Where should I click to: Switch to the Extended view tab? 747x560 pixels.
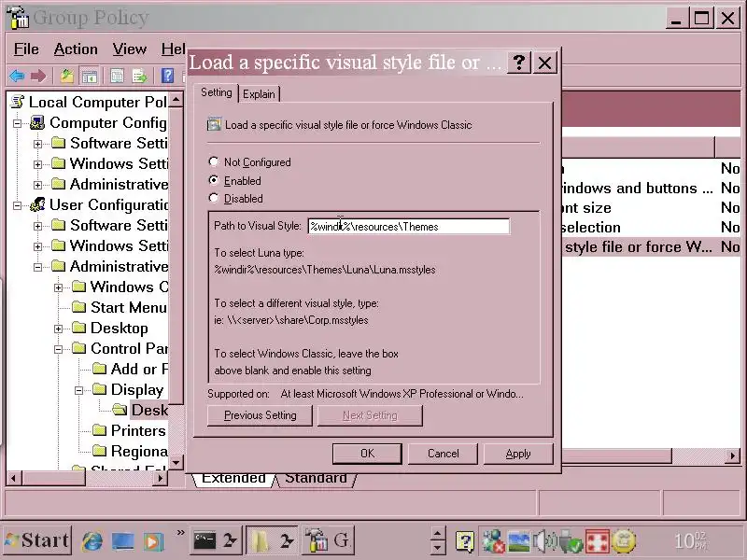pos(233,478)
